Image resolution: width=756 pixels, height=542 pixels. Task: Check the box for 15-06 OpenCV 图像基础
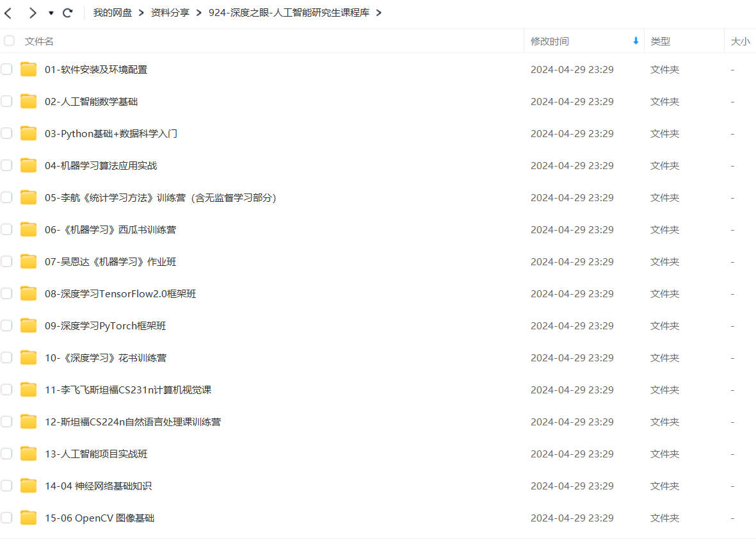(x=6, y=518)
